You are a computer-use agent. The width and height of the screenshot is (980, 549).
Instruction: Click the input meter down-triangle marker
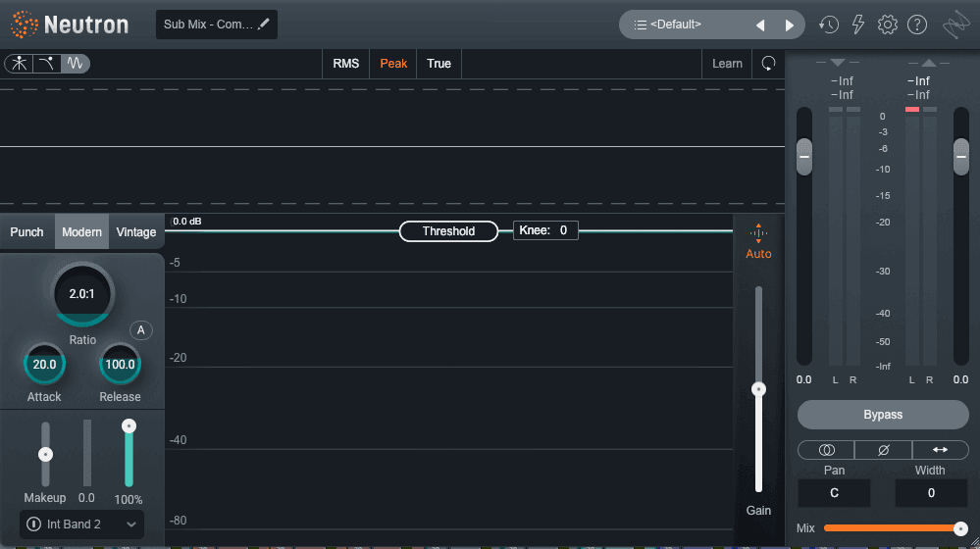click(x=838, y=63)
